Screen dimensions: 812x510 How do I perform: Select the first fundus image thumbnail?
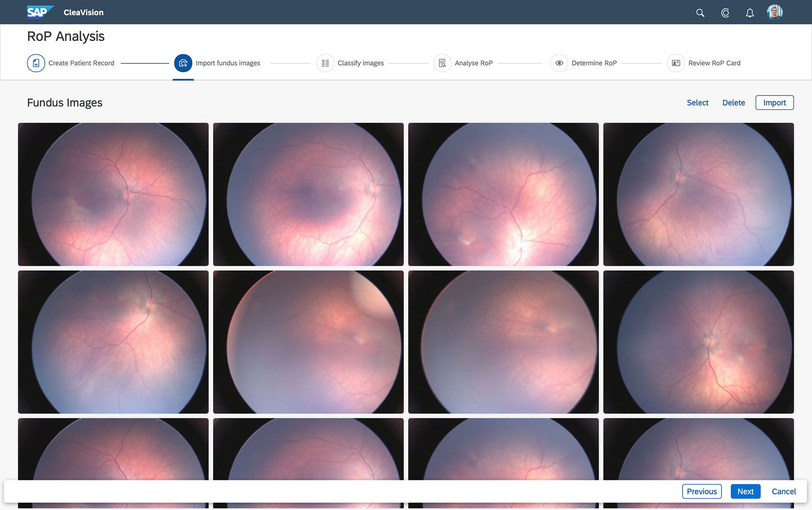113,194
